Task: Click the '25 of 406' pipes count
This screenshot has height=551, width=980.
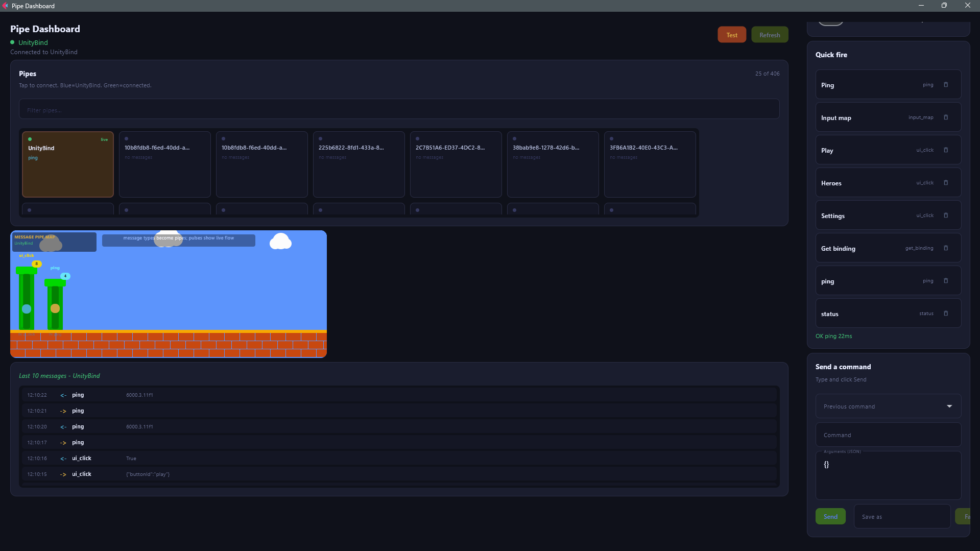Action: [x=767, y=74]
